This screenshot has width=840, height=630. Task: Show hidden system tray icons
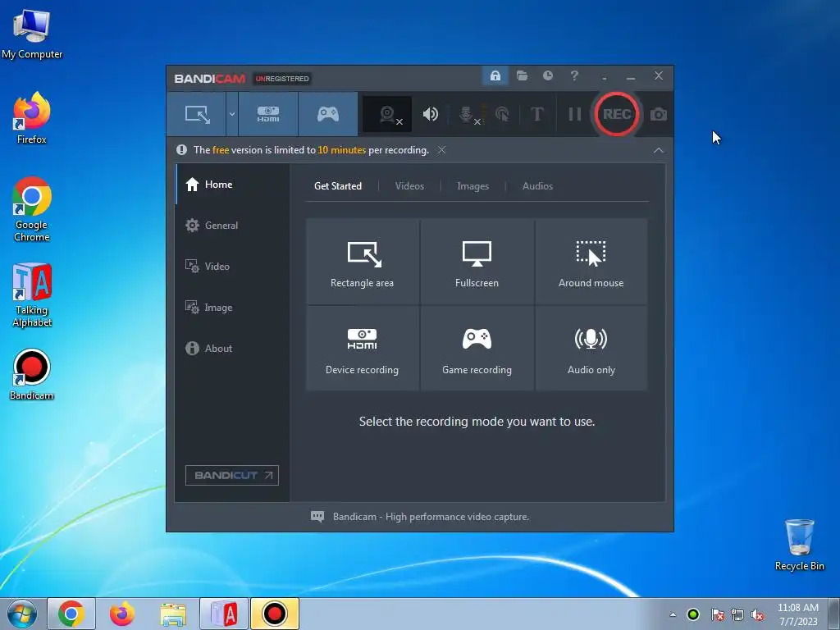click(673, 614)
